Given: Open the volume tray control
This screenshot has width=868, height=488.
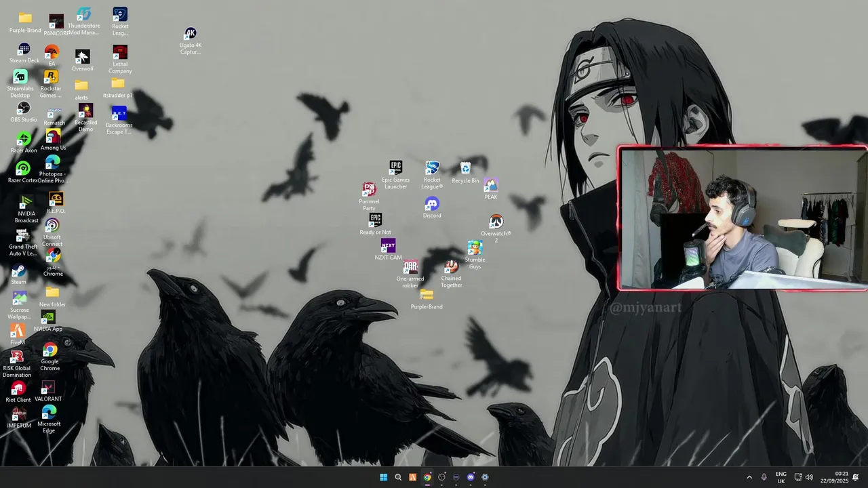Looking at the screenshot, I should [809, 477].
